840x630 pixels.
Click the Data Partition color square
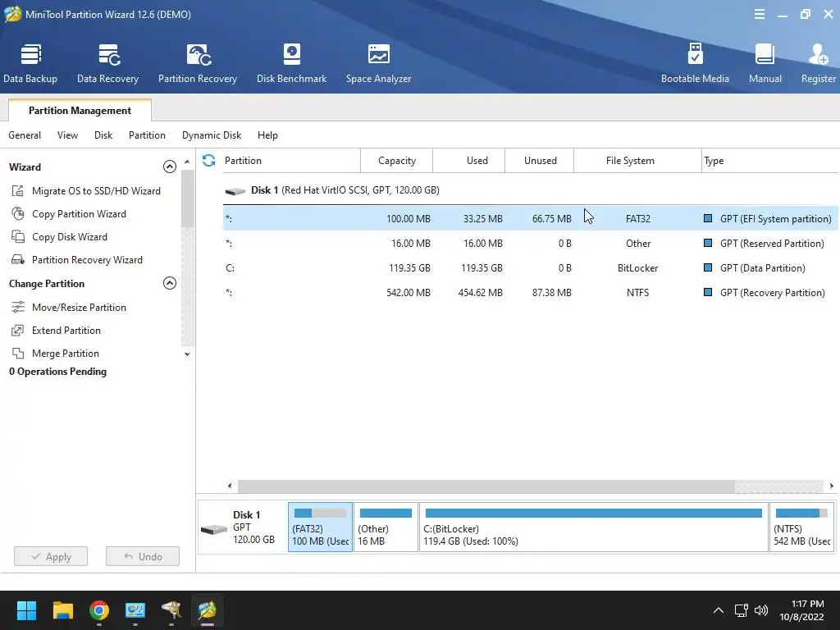(708, 268)
